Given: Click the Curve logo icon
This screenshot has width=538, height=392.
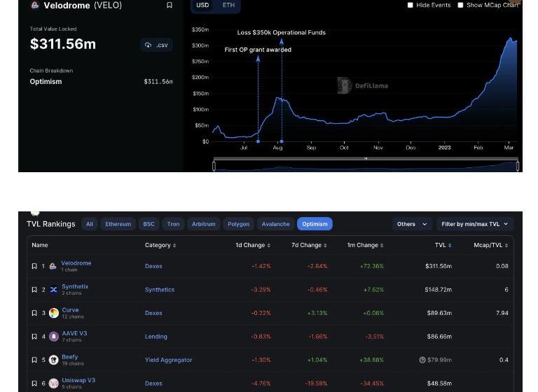Looking at the screenshot, I should pyautogui.click(x=54, y=313).
